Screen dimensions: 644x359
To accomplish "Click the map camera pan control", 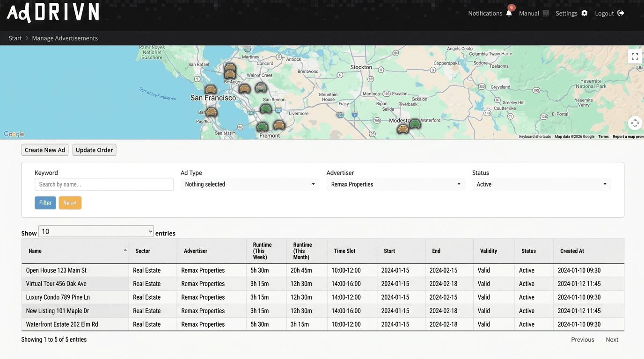I will click(635, 123).
